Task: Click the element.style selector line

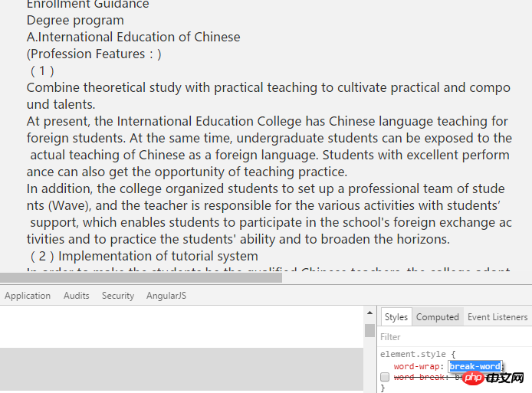Action: click(418, 355)
